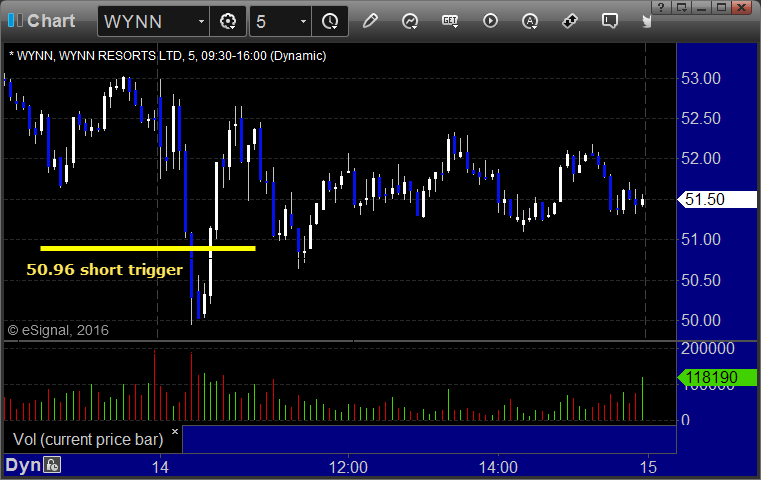Click the date label 15 on time axis
The height and width of the screenshot is (480, 761).
[648, 467]
